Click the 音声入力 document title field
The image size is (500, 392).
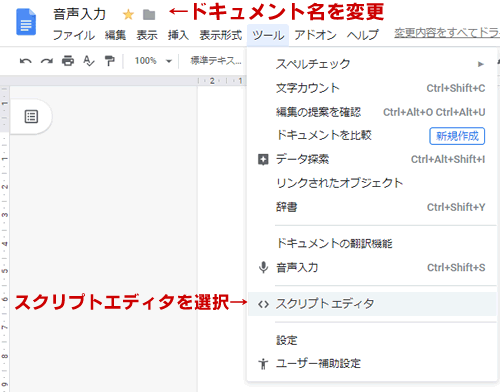pos(79,14)
